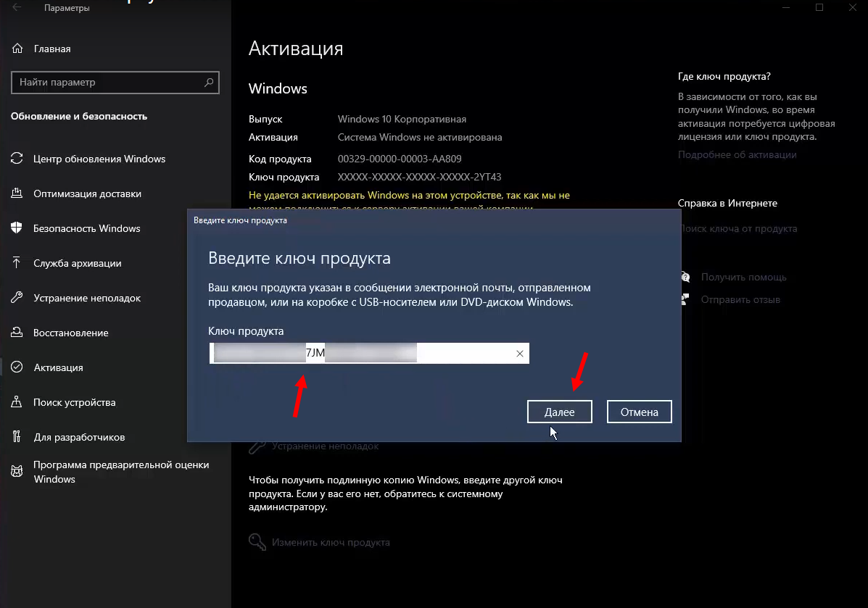Screen dimensions: 868x608
Task: Select the Delivery Optimization icon
Action: point(17,193)
